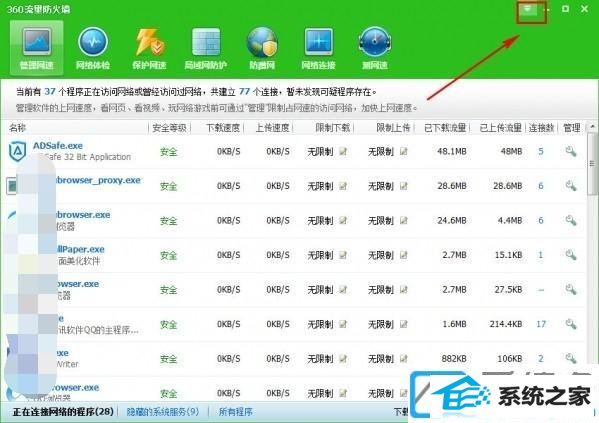Screen dimensions: 599x423
Task: Open the 管理网速 toolbar icon
Action: (37, 47)
